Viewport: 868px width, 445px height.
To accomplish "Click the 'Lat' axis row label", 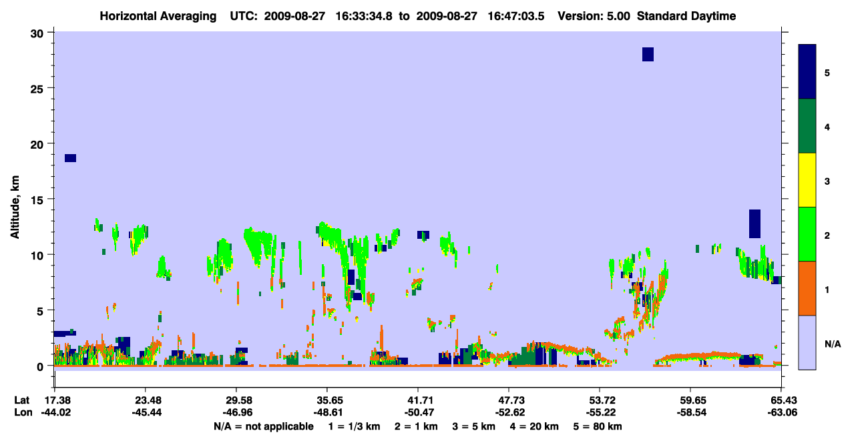I will coord(21,400).
